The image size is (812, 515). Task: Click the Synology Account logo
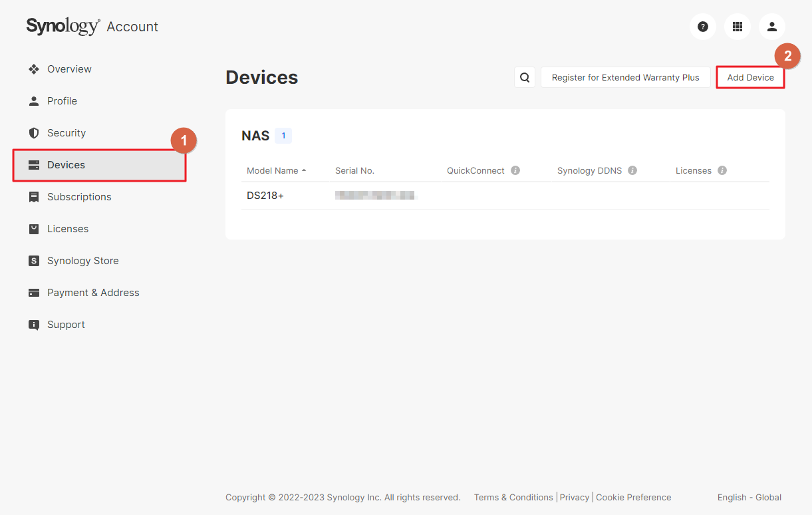click(92, 27)
